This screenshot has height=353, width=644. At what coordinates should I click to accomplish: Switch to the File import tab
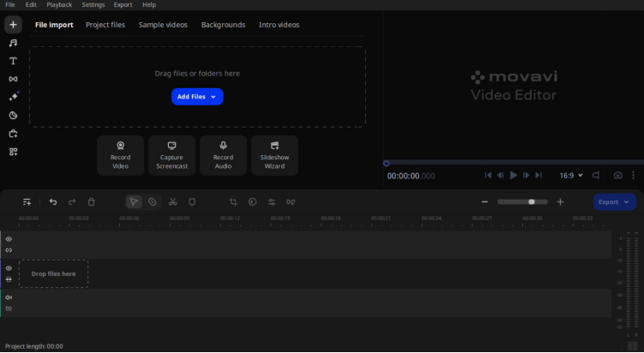point(54,25)
